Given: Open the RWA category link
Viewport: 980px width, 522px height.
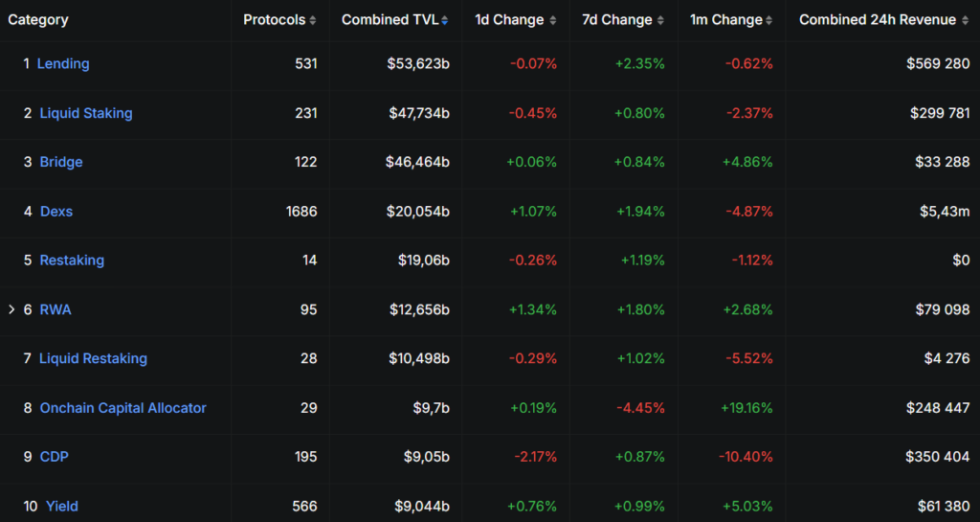Looking at the screenshot, I should point(56,309).
